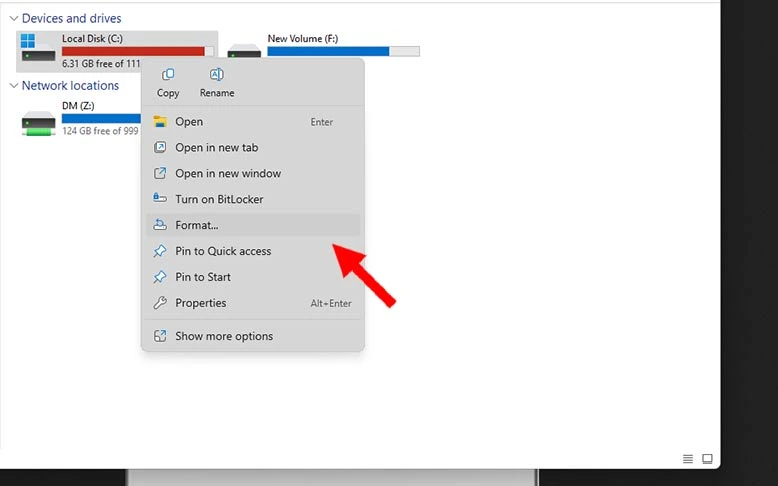The image size is (778, 486).
Task: Collapse the Network locations group
Action: coord(13,86)
